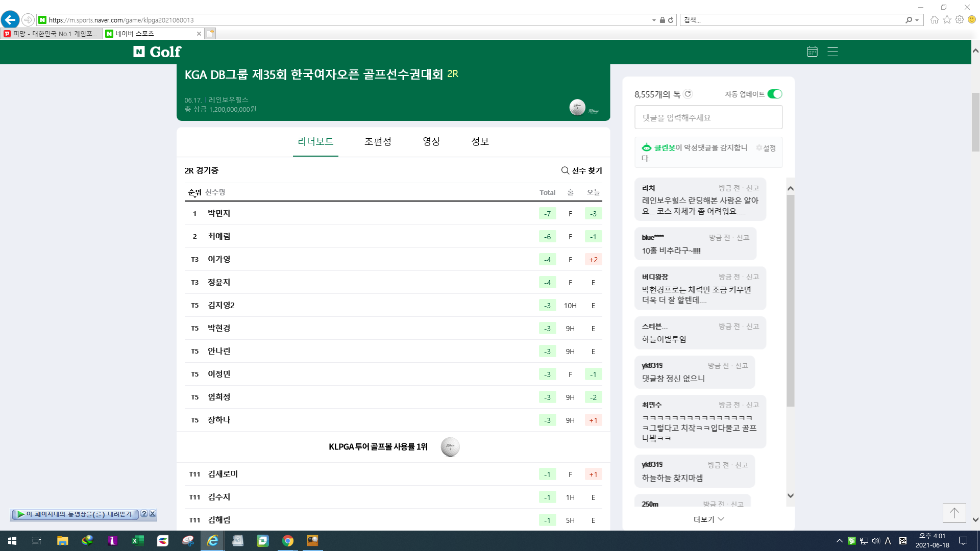Click the 2R round label in the title
980x551 pixels.
[453, 74]
